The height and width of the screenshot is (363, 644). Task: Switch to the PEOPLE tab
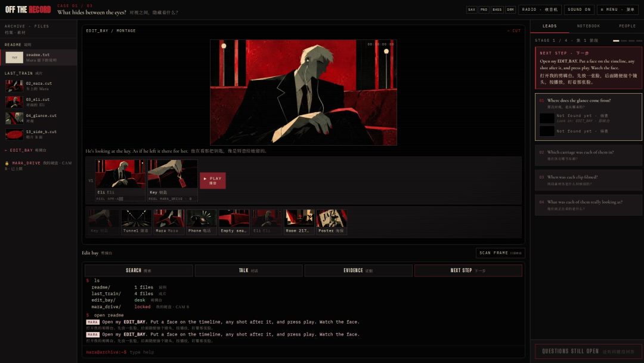(627, 26)
